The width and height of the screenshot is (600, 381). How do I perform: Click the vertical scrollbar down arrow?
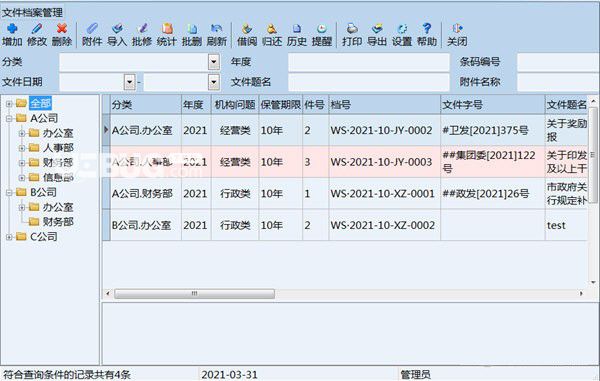coord(593,283)
